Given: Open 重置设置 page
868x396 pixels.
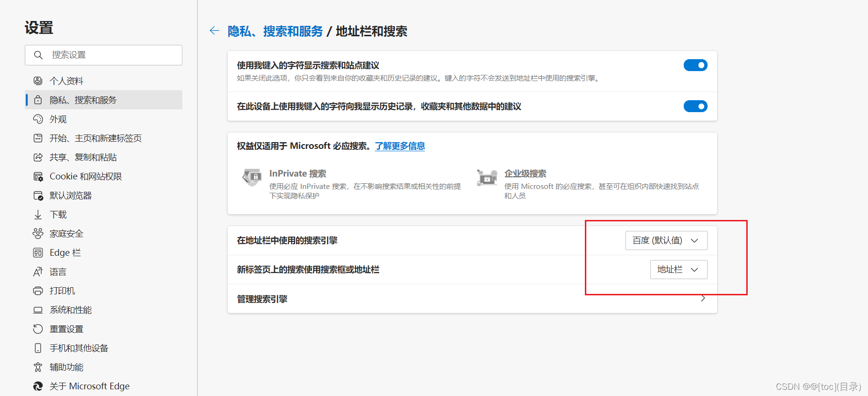Looking at the screenshot, I should click(104, 329).
